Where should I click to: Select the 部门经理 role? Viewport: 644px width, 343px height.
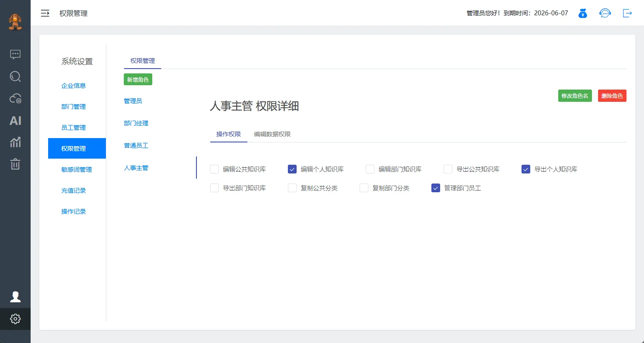click(136, 123)
